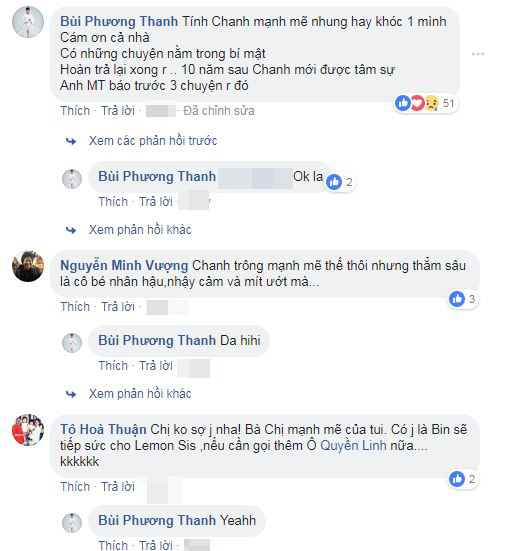Click "Thích" under the Yeahh reply
The image size is (512, 551).
tap(113, 545)
